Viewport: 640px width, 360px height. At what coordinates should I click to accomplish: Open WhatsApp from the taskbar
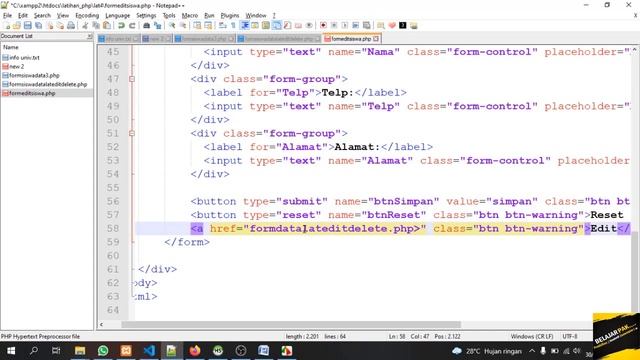click(103, 351)
